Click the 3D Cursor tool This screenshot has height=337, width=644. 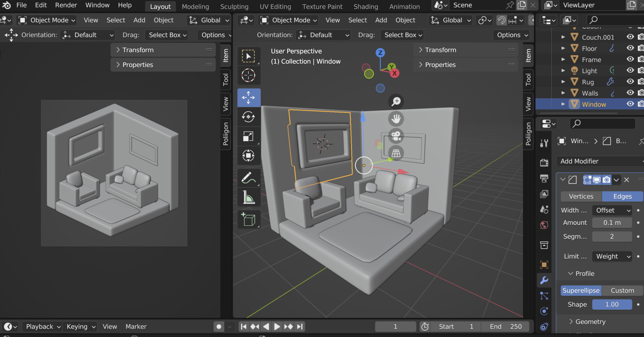point(249,75)
